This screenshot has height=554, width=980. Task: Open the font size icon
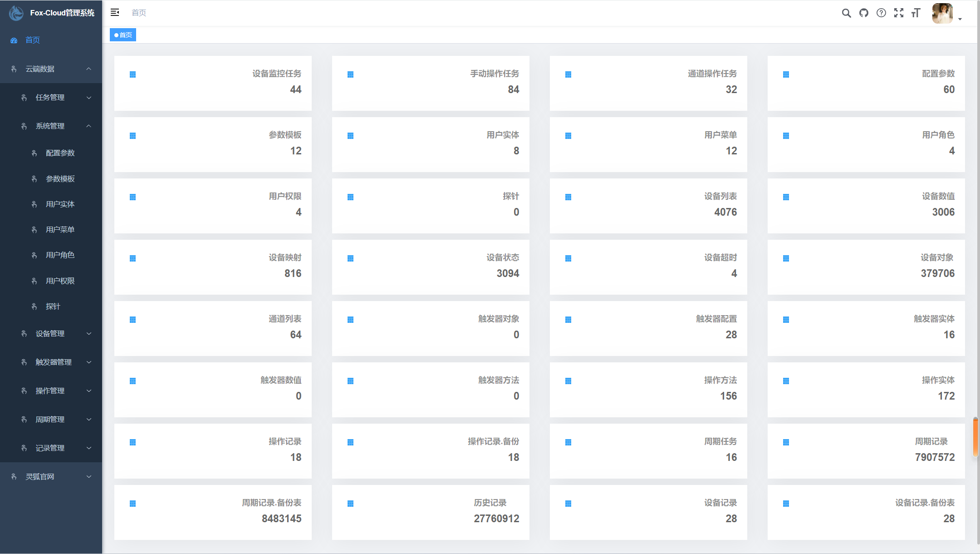[x=916, y=13]
